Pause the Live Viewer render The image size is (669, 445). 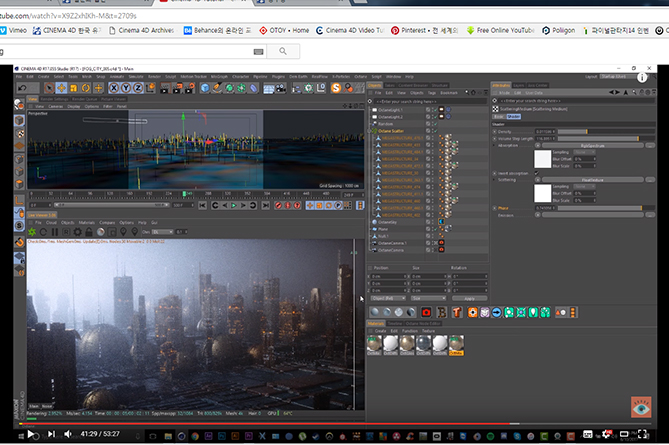[55, 232]
